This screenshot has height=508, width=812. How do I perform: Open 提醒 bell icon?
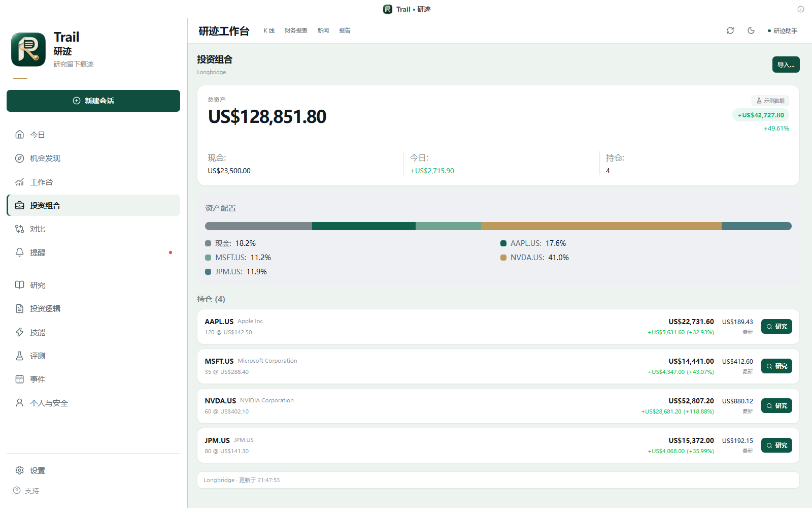click(x=20, y=252)
